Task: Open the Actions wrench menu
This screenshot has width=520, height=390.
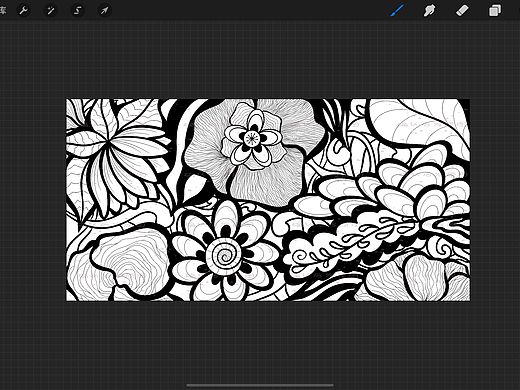Action: 23,10
